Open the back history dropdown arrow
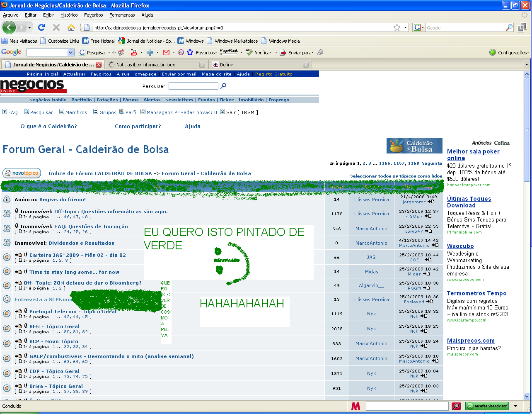The width and height of the screenshot is (532, 414). pyautogui.click(x=29, y=28)
